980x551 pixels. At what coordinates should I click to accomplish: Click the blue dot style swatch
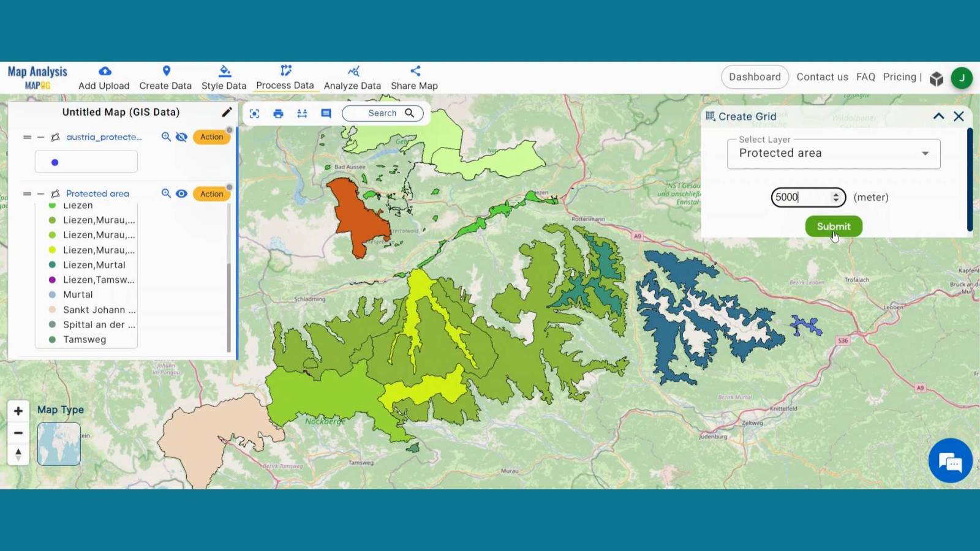point(55,162)
